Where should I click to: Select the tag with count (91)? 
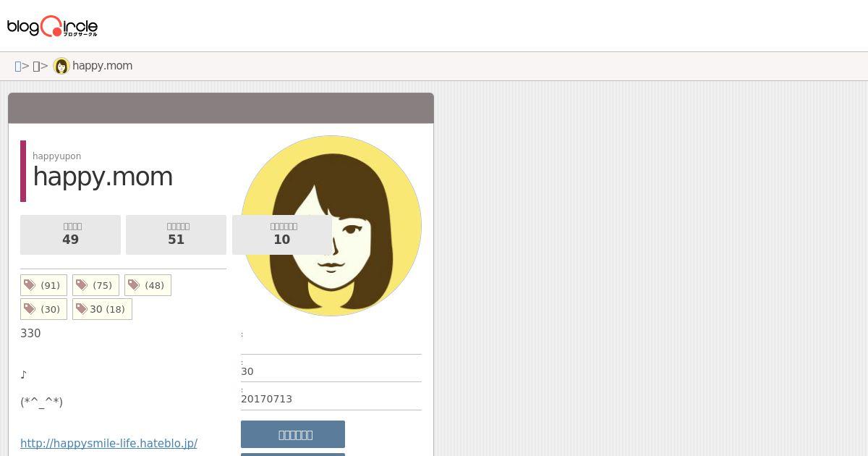point(43,285)
